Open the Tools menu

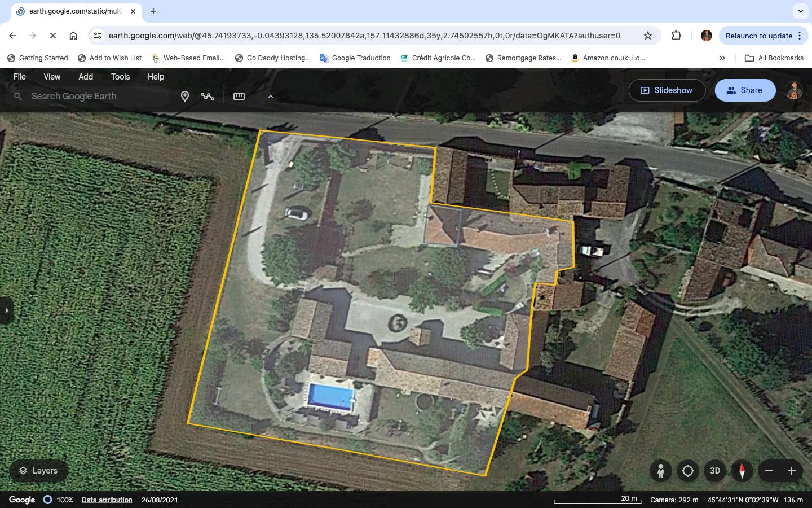coord(120,77)
